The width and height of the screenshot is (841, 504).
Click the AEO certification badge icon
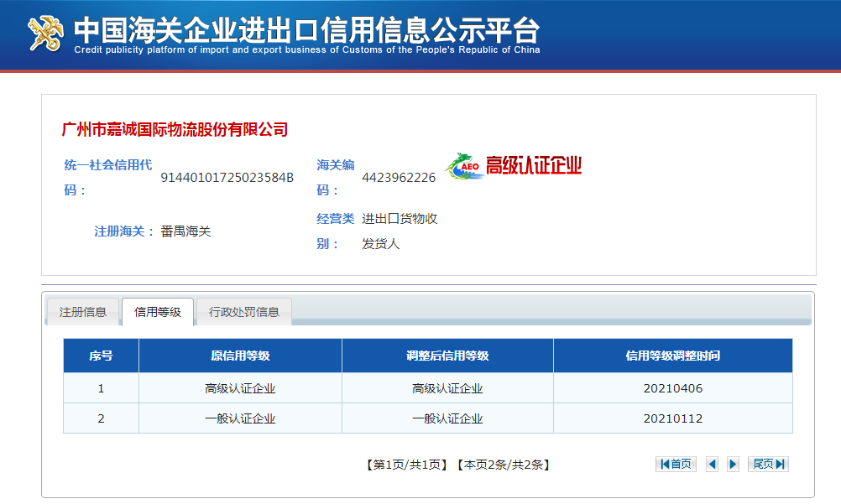463,166
